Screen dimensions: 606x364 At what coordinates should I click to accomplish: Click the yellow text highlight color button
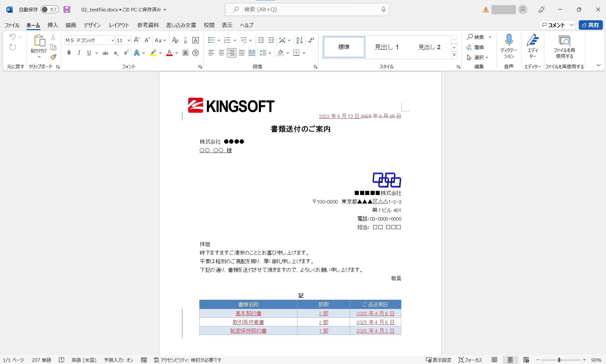tap(153, 53)
